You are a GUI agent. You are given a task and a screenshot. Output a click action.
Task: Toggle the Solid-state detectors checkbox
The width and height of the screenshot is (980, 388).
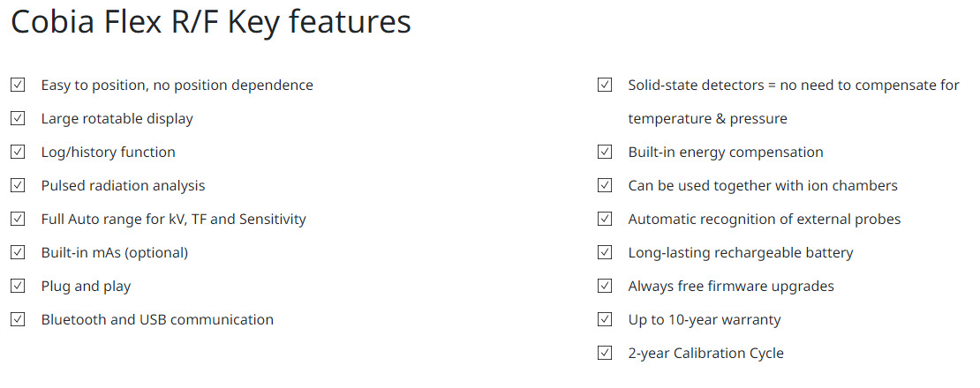click(x=605, y=86)
